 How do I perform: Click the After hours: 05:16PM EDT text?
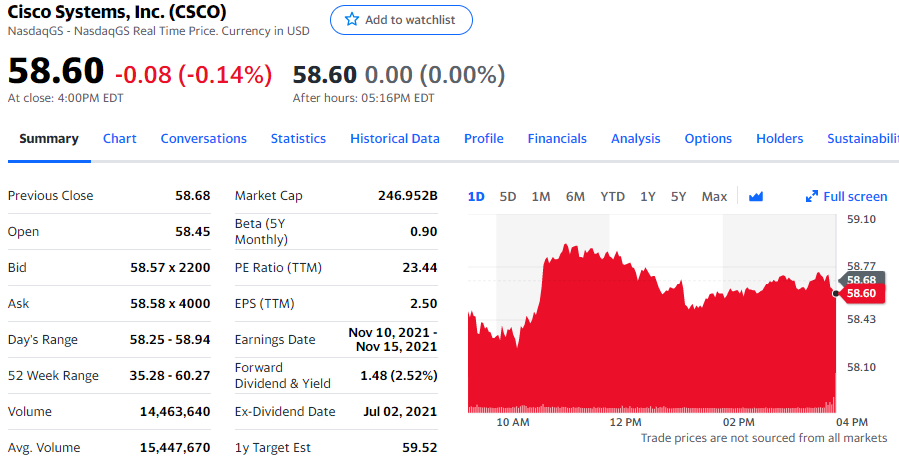click(363, 98)
